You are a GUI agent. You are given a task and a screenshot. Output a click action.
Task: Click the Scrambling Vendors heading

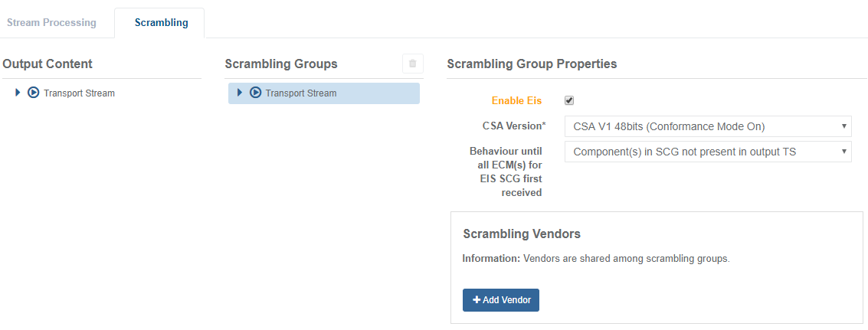[x=522, y=234]
